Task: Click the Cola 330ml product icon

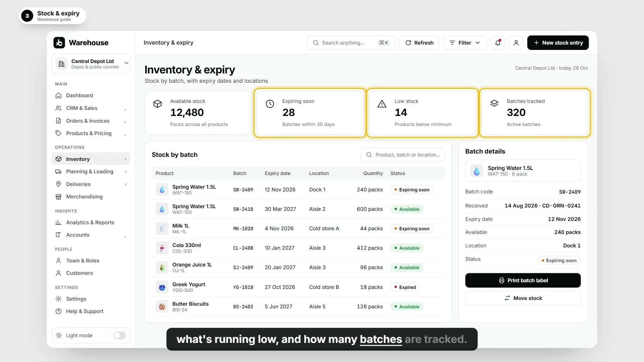Action: pyautogui.click(x=162, y=248)
